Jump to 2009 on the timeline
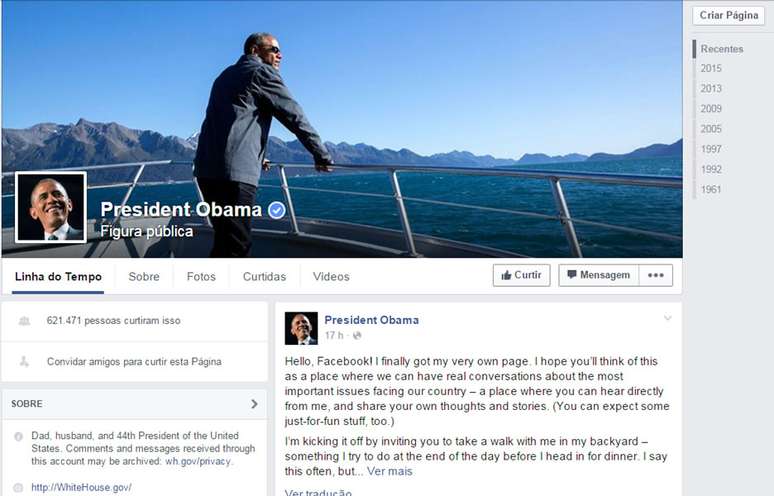The width and height of the screenshot is (774, 496). point(711,109)
